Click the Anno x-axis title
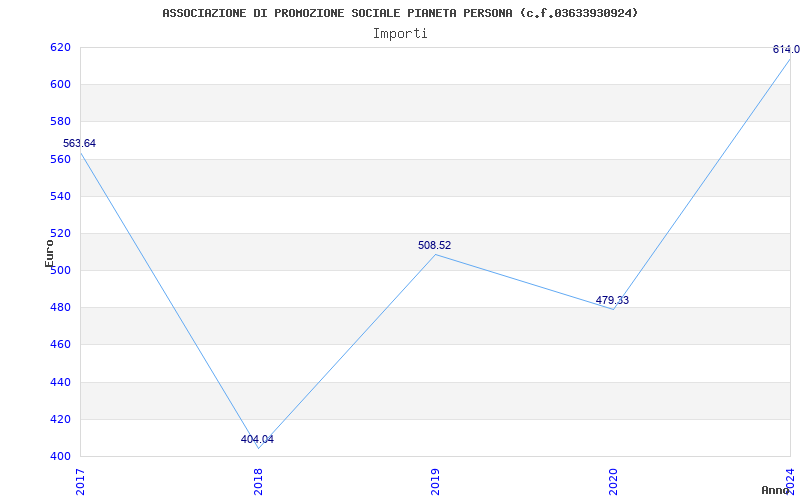Image resolution: width=800 pixels, height=500 pixels. point(775,490)
